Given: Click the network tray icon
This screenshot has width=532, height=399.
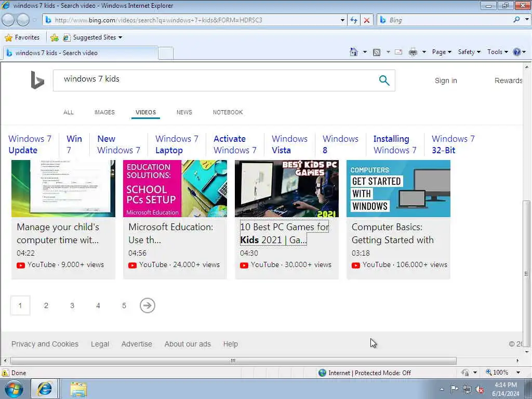Looking at the screenshot, I should 467,389.
